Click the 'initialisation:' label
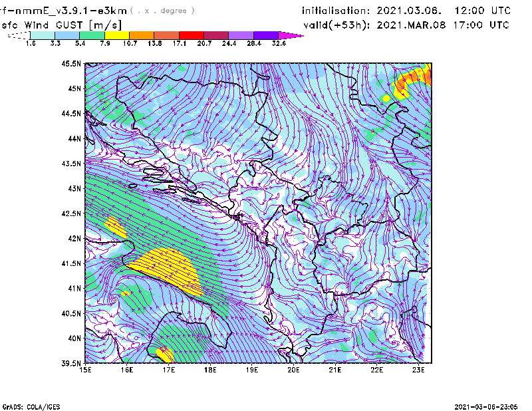This screenshot has height=411, width=532. [336, 11]
